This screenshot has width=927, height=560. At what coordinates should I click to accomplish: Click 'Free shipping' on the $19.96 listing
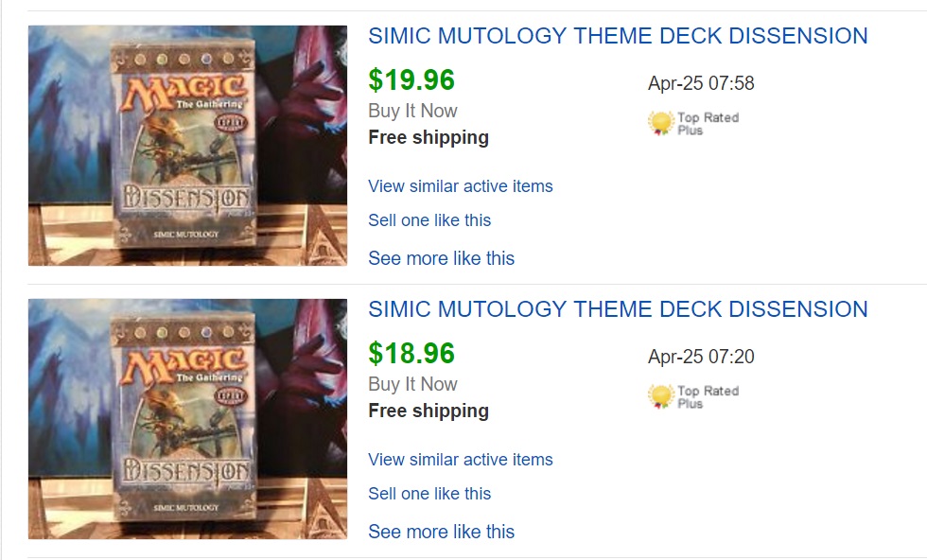point(429,137)
